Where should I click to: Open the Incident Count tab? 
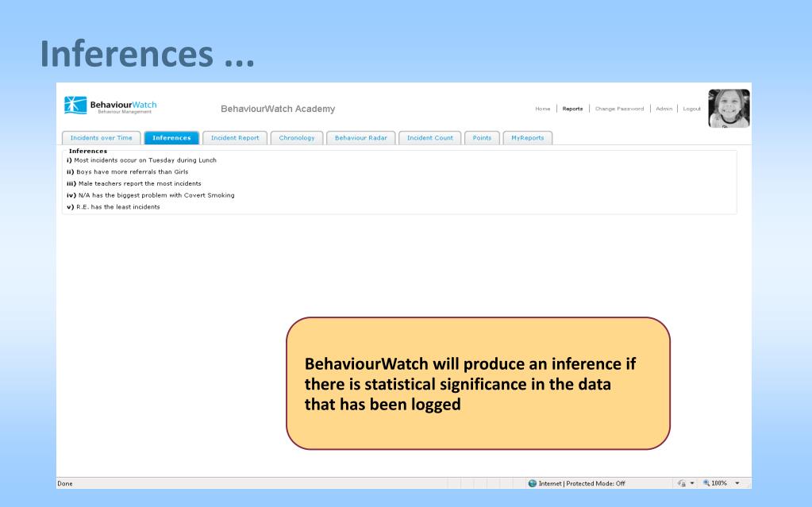[430, 138]
